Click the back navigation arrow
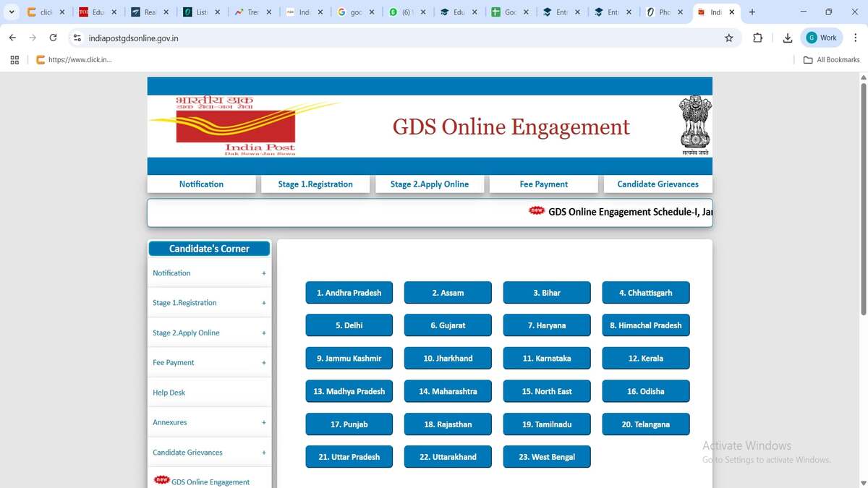 point(12,38)
